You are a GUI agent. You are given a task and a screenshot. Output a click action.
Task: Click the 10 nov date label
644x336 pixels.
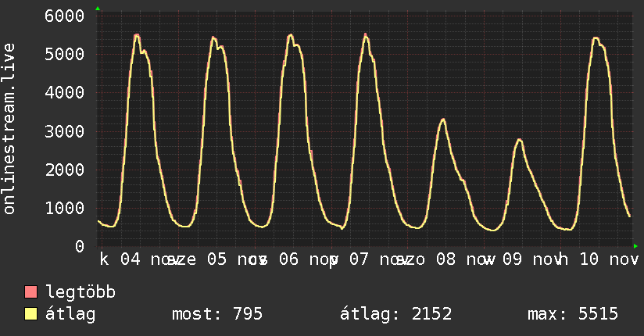[609, 259]
